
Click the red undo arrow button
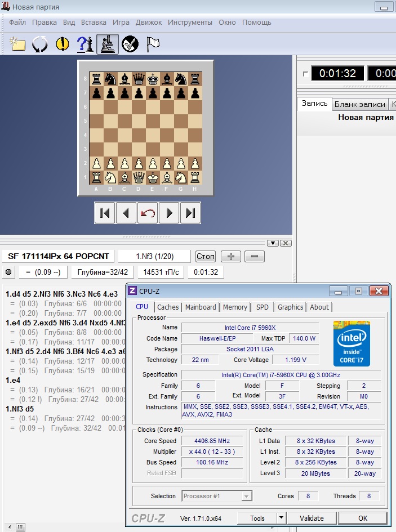148,213
